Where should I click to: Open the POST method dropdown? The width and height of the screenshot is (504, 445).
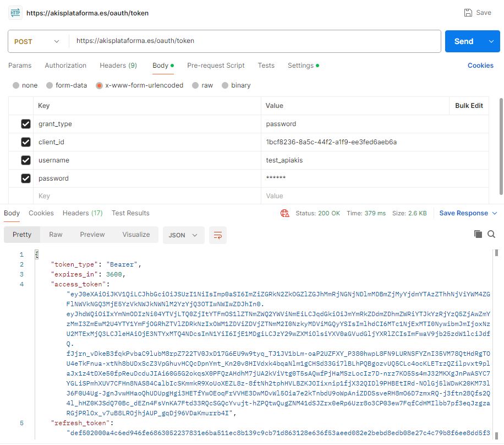(x=37, y=41)
